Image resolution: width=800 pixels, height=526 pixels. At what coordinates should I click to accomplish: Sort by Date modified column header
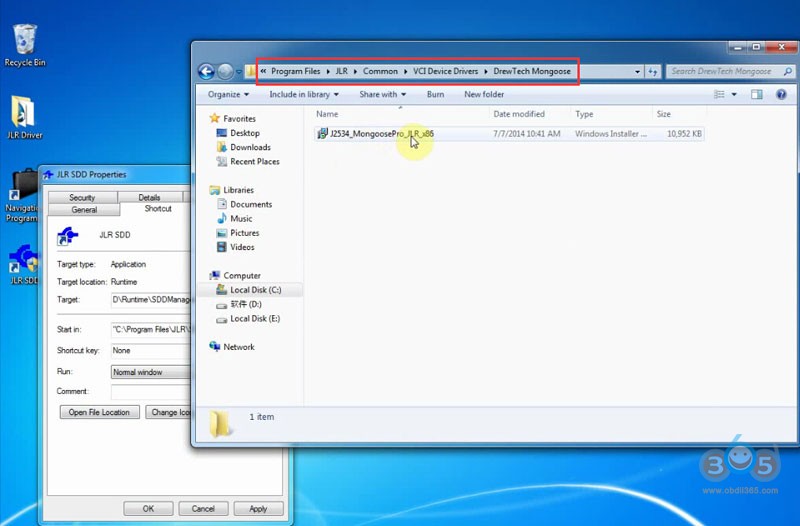click(x=530, y=114)
